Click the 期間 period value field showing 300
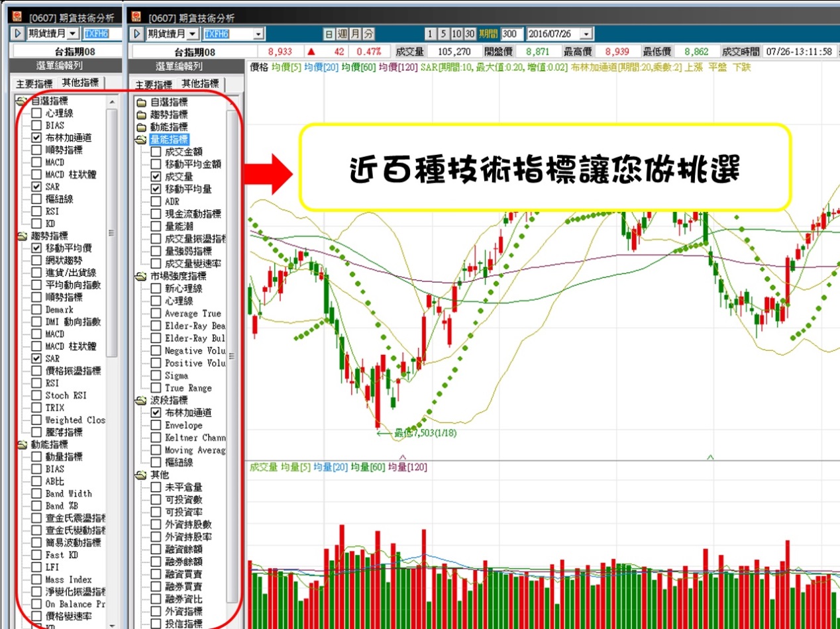Image resolution: width=840 pixels, height=629 pixels. (513, 34)
